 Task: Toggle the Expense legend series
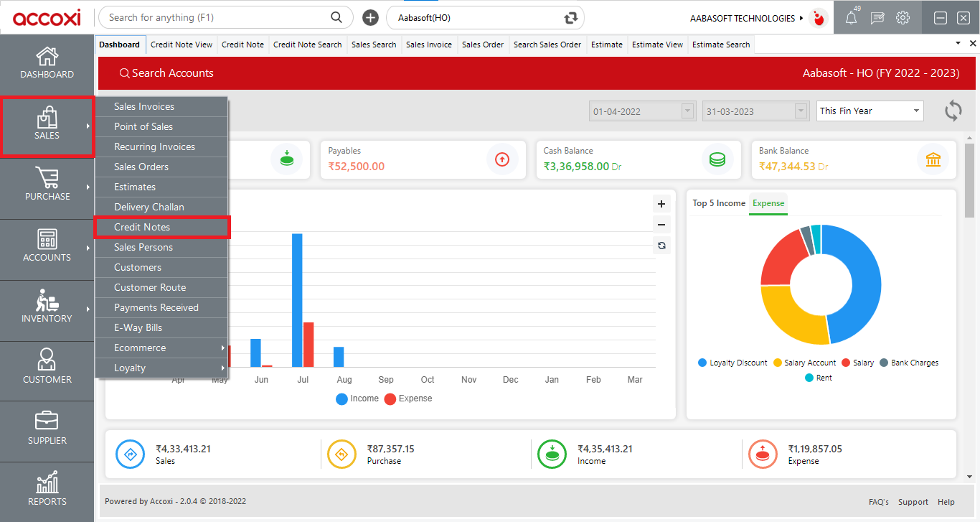coord(408,399)
